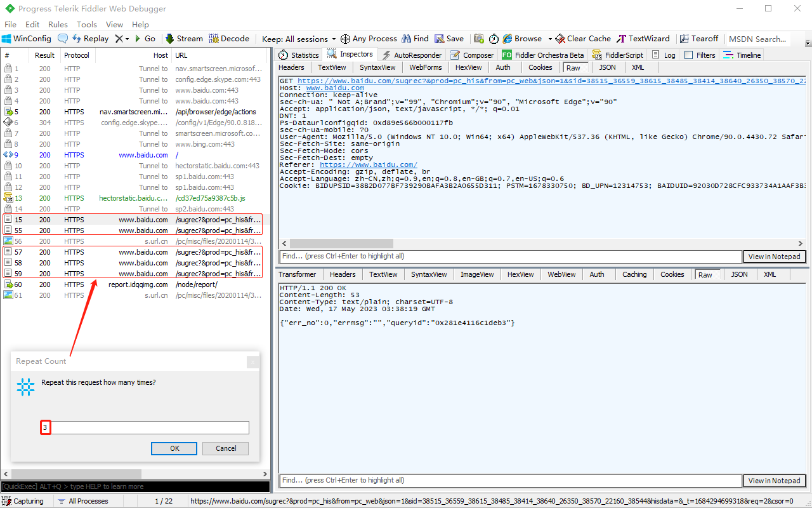Click the request pane horizontal scrollbar thumb
The image size is (812, 508).
(x=342, y=243)
